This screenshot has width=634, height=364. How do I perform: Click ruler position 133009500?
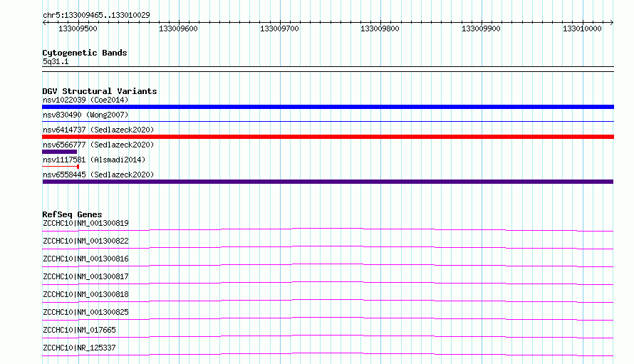pyautogui.click(x=78, y=28)
